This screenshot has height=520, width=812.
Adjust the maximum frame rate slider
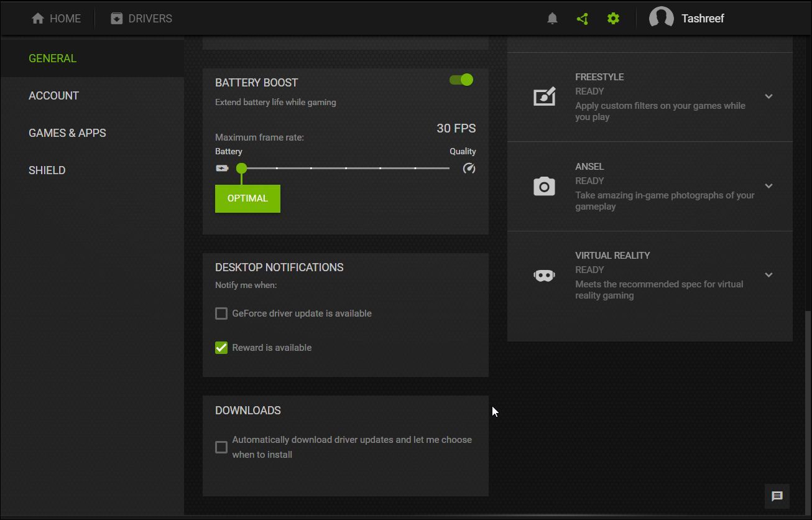coord(242,168)
